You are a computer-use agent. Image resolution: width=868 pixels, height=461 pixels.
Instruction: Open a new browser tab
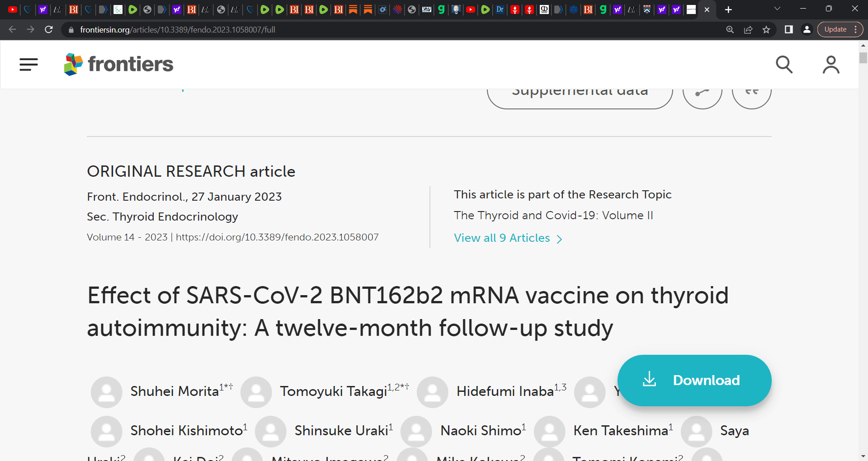coord(728,9)
